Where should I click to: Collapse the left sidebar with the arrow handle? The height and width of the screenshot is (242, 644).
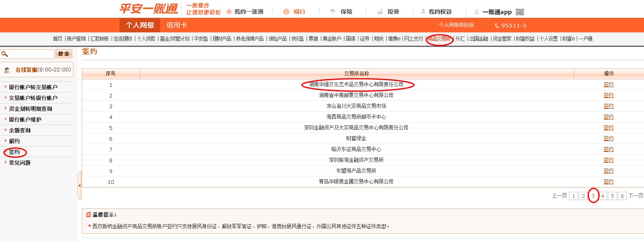tap(80, 185)
